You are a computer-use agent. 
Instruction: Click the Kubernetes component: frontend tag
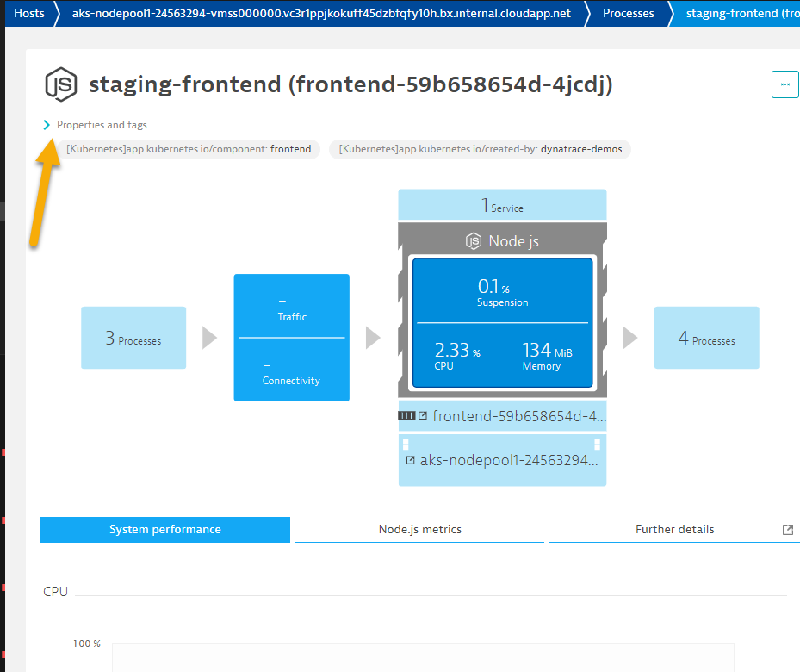pyautogui.click(x=189, y=149)
